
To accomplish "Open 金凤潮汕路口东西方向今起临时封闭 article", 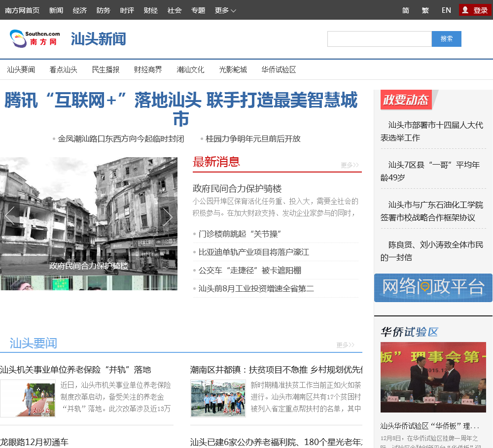I will pos(121,138).
